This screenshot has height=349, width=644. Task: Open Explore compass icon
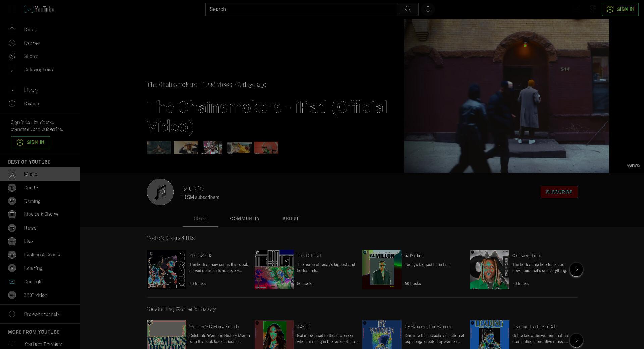pyautogui.click(x=12, y=43)
